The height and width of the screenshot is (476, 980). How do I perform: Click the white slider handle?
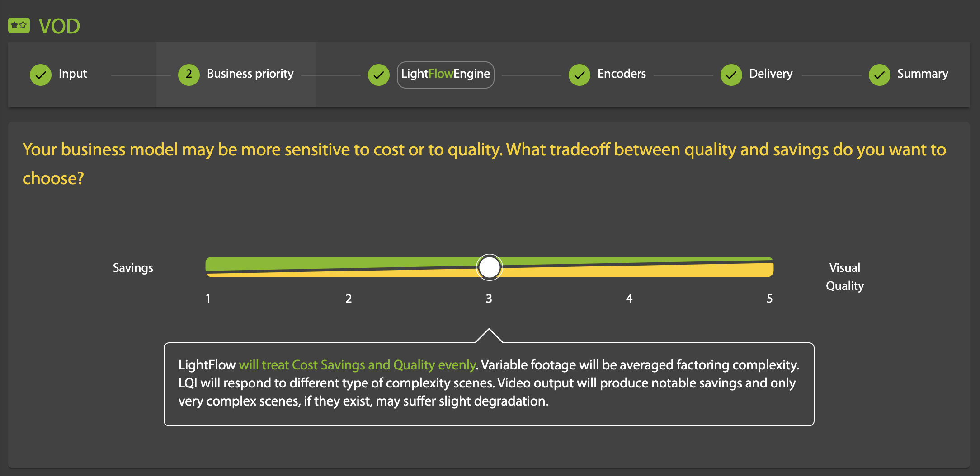(489, 267)
